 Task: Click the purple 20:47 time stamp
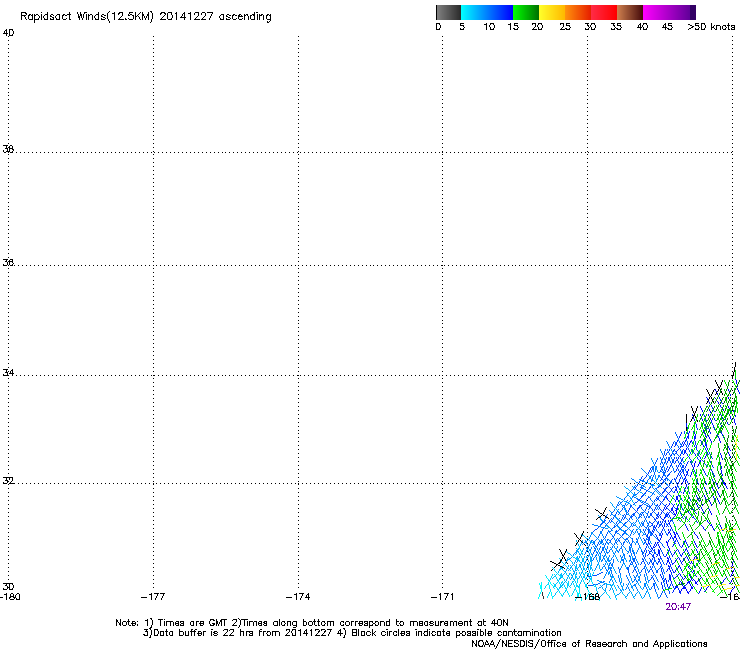(678, 607)
